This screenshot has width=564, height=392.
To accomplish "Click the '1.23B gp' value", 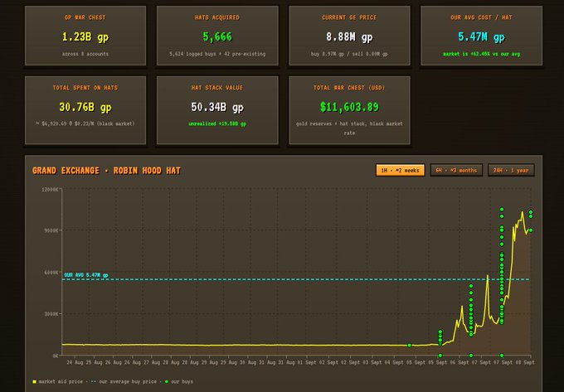I will point(85,36).
